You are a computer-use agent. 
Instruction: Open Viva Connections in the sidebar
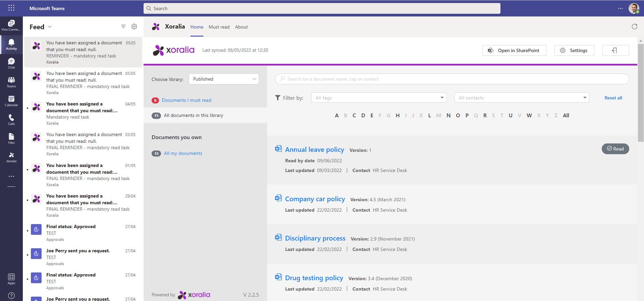point(11,26)
